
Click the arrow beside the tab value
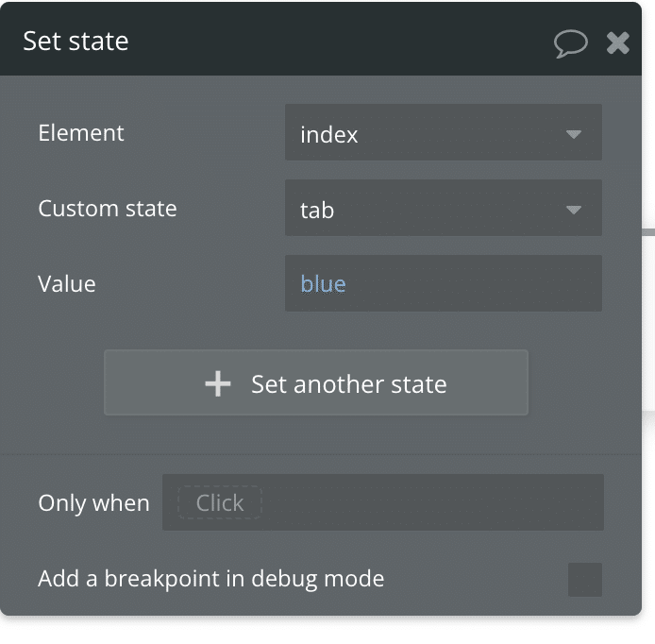point(574,210)
